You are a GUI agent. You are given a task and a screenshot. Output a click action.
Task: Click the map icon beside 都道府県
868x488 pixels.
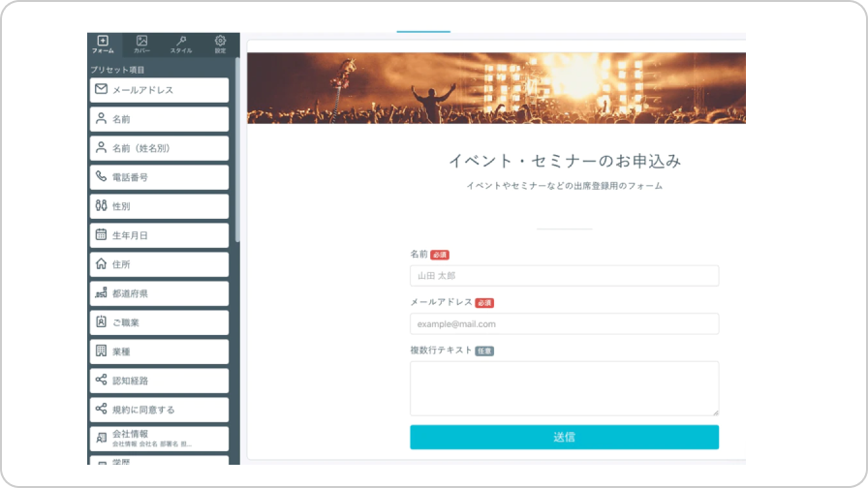tap(101, 292)
